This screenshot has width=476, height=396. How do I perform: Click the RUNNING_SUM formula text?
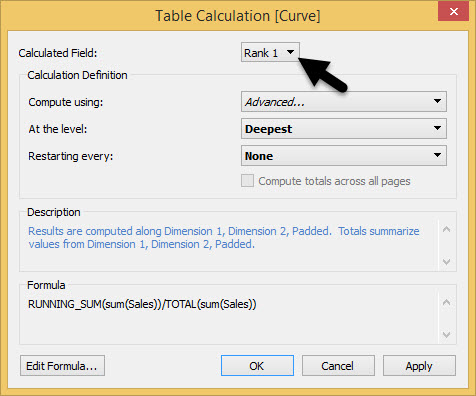(x=142, y=304)
